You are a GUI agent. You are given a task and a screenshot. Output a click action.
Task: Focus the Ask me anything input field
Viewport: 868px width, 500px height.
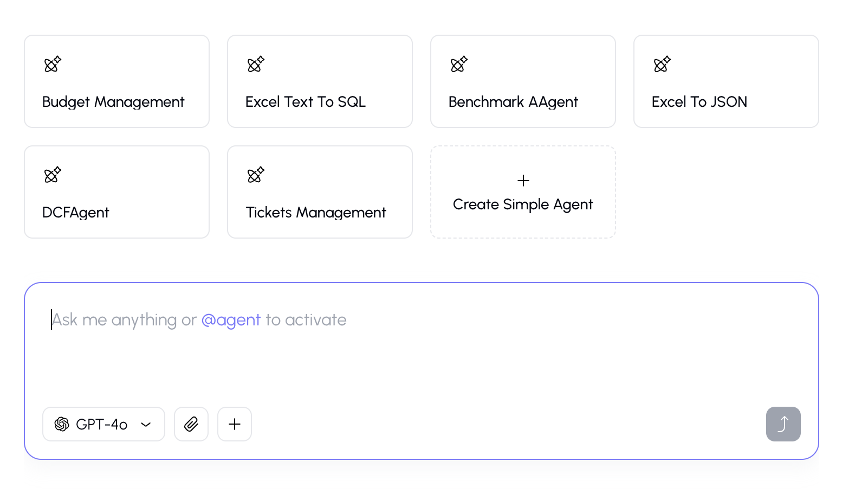pyautogui.click(x=420, y=347)
